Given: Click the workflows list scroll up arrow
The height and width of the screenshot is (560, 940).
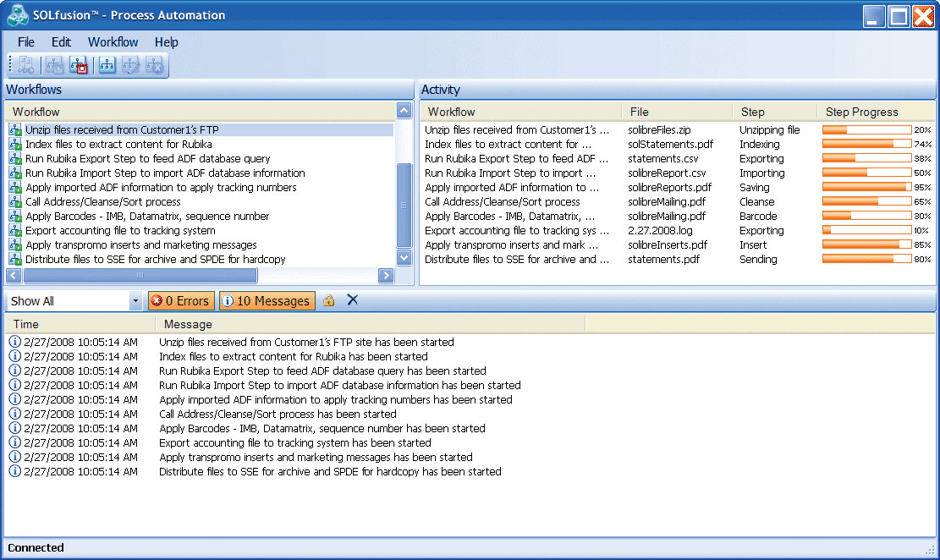Looking at the screenshot, I should tap(404, 110).
